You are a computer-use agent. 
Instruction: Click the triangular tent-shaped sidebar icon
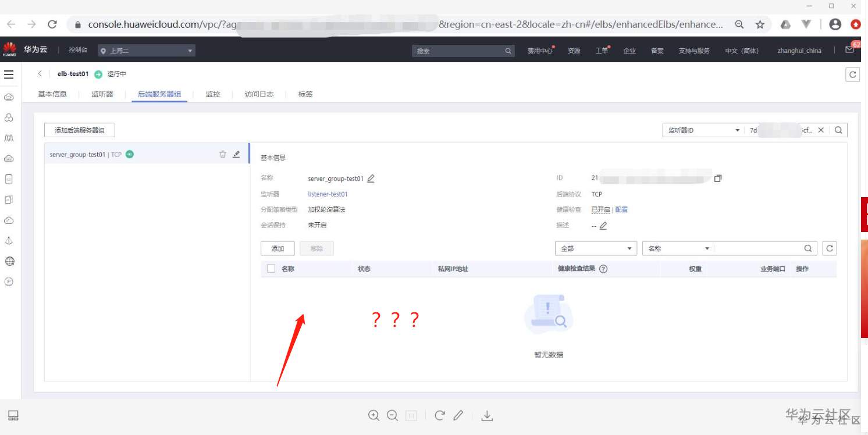pos(9,240)
